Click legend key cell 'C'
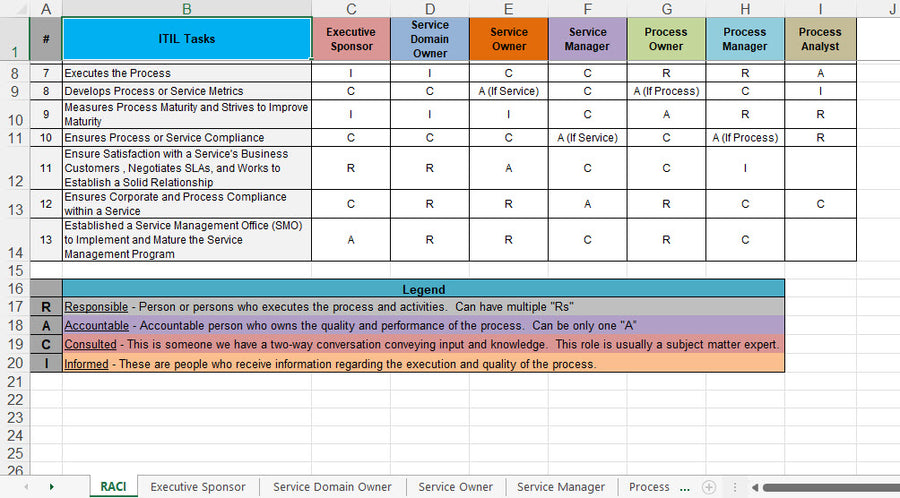 46,344
